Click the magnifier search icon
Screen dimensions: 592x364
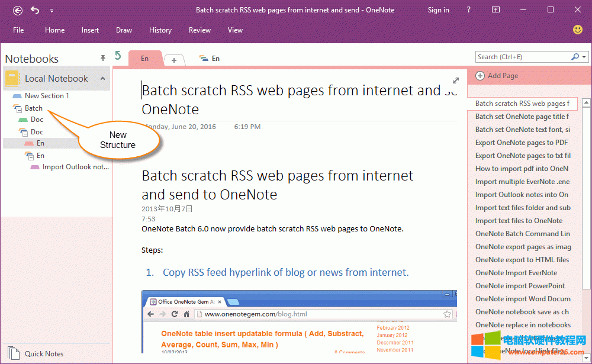(x=575, y=57)
